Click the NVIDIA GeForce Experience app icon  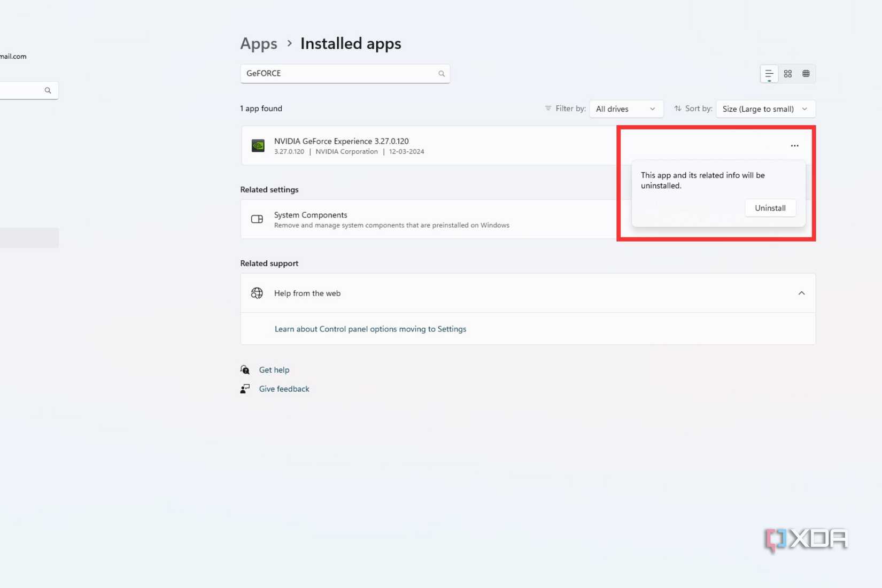pos(258,145)
